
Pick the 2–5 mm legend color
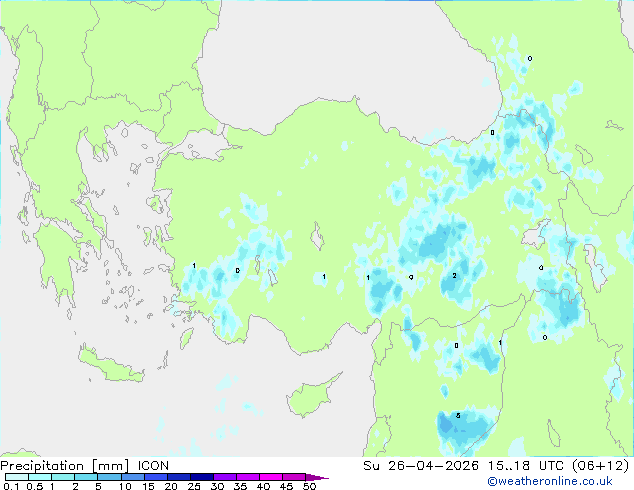pyautogui.click(x=86, y=477)
